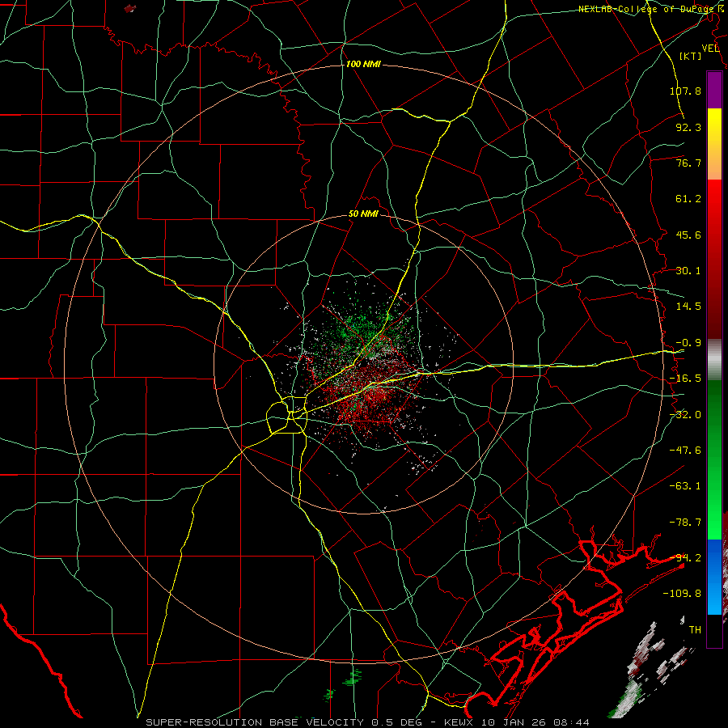728x728 pixels.
Task: Click the -32.0 value on velocity scale
Action: [x=685, y=415]
